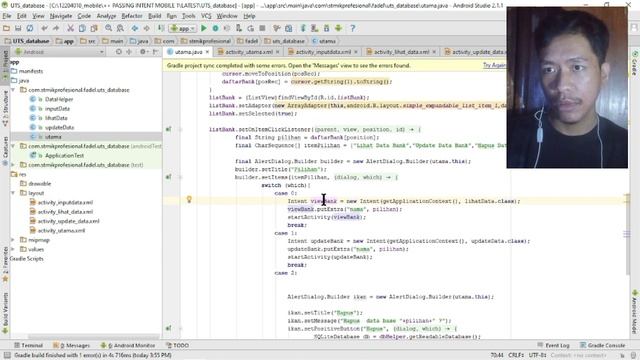Collapse the com.stmikprofesional.fadel.uts_database main package
This screenshot has height=360, width=640.
tap(13, 90)
